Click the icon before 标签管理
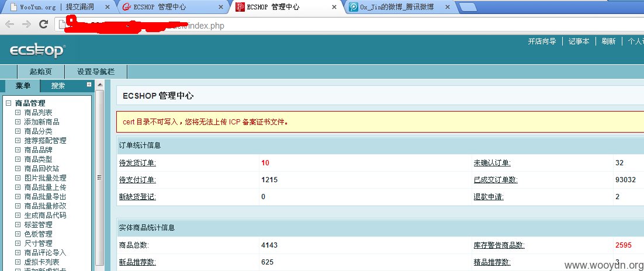Screen dimensions: 644x271 click(18, 225)
